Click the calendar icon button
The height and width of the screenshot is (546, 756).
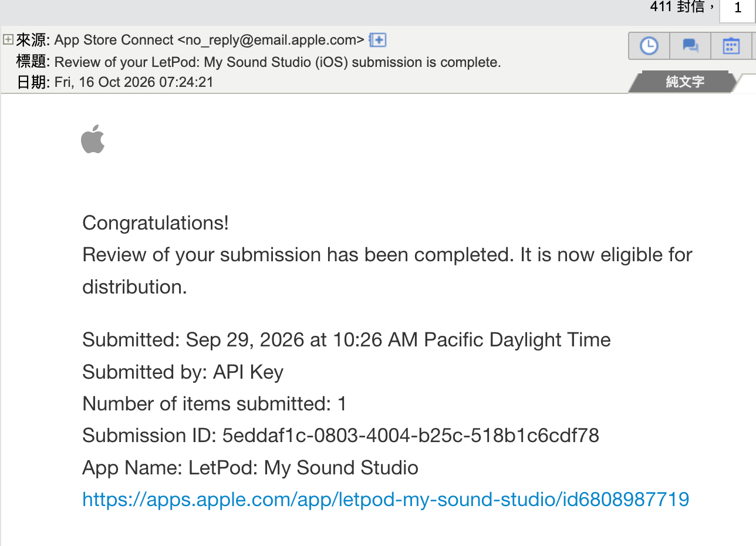(x=731, y=46)
